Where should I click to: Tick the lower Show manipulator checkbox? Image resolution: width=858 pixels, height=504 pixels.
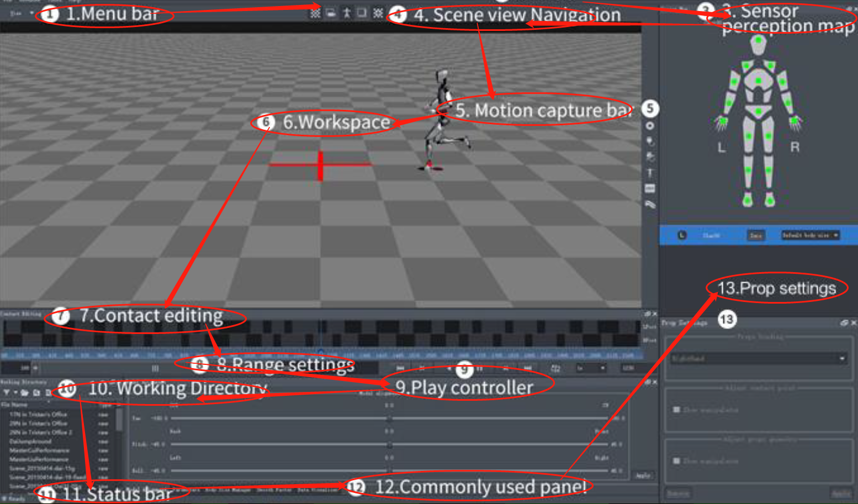[676, 460]
